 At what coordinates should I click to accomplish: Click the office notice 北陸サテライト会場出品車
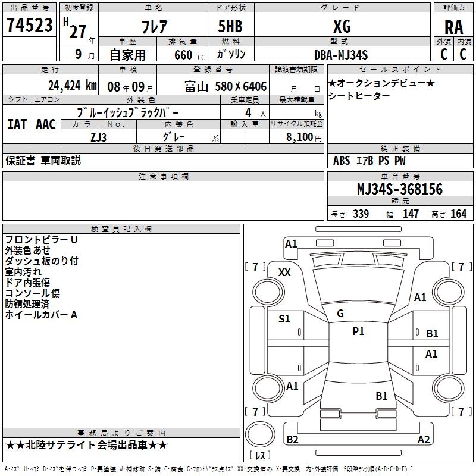pos(86,445)
